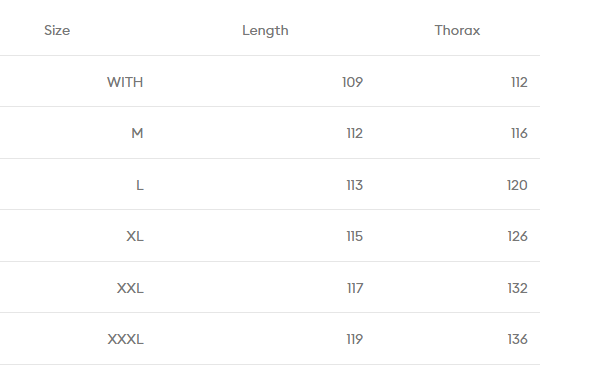The height and width of the screenshot is (369, 599).
Task: Click thorax value 136 for XXXL
Action: 517,339
